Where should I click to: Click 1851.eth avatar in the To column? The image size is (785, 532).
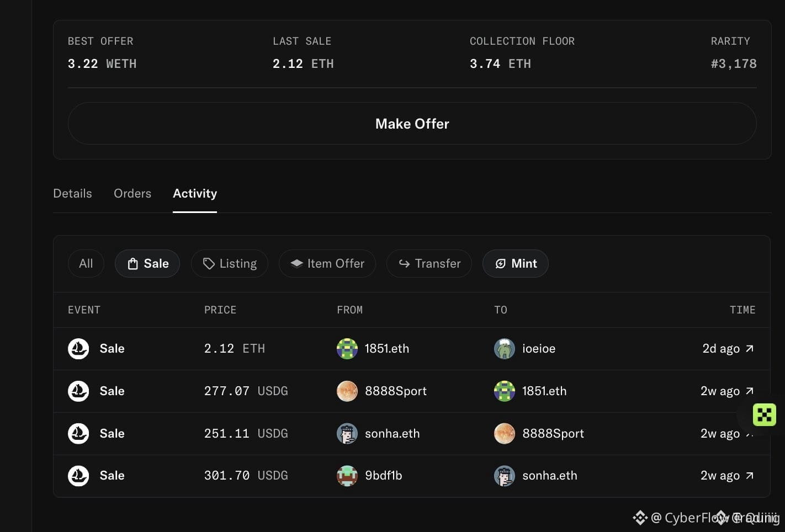(x=505, y=391)
